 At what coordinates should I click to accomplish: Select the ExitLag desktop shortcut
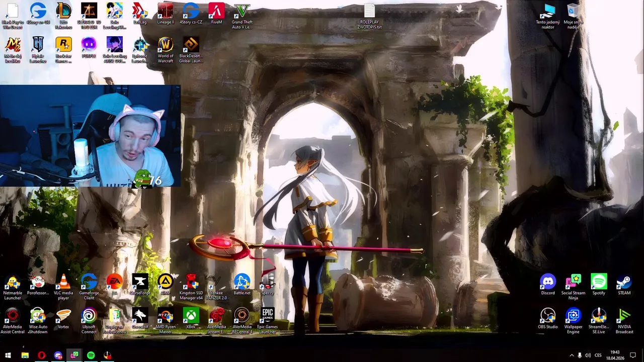click(140, 14)
